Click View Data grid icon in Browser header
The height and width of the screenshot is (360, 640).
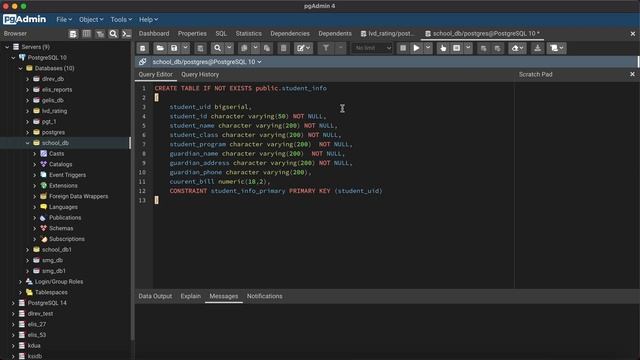pyautogui.click(x=87, y=34)
